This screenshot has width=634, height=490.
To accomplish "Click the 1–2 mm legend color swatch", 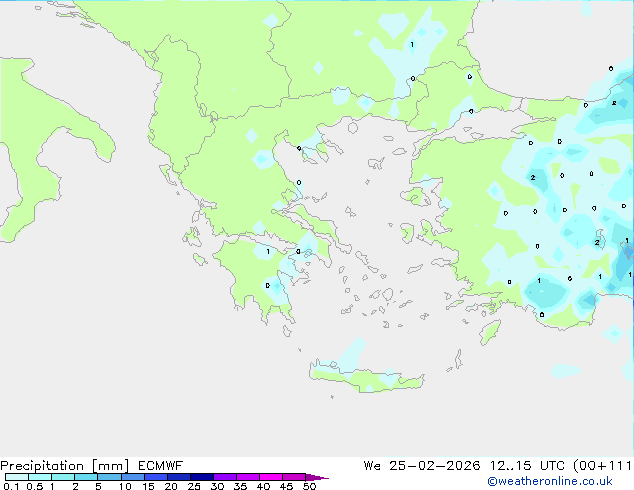I will [x=63, y=477].
